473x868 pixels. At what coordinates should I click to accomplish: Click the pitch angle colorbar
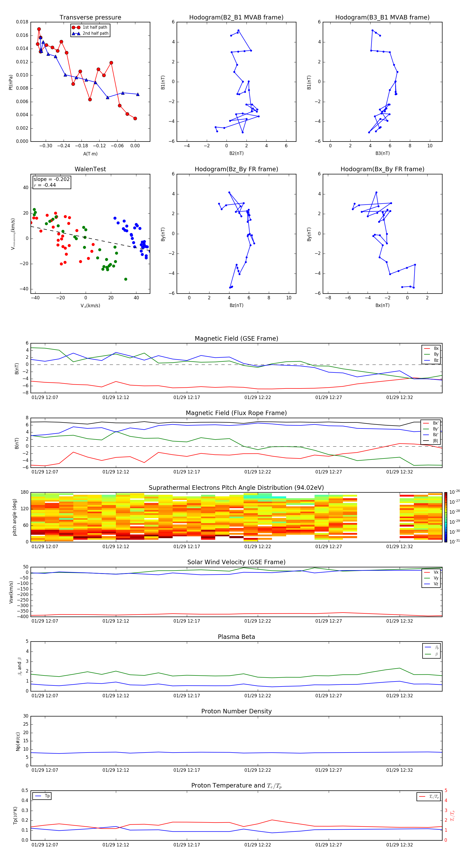(446, 517)
